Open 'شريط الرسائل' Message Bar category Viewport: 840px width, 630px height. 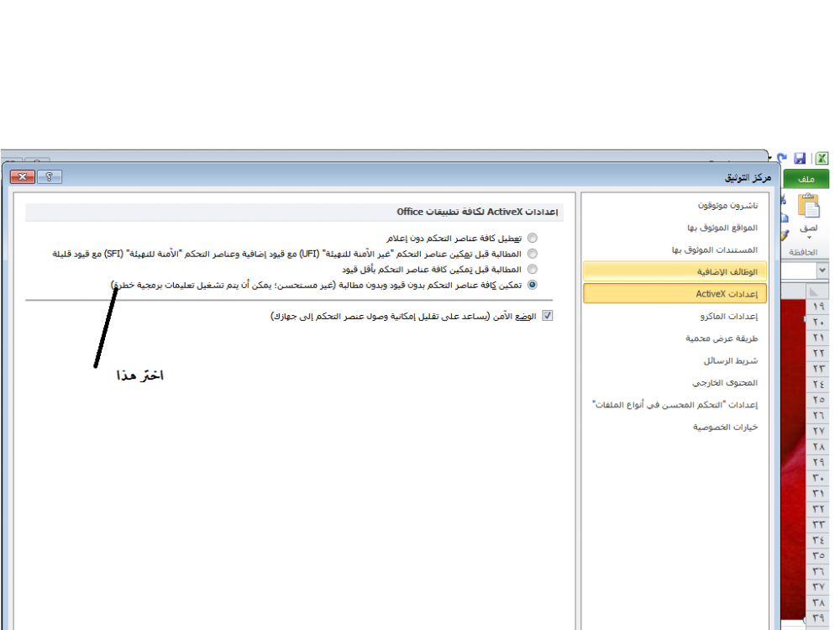point(731,360)
